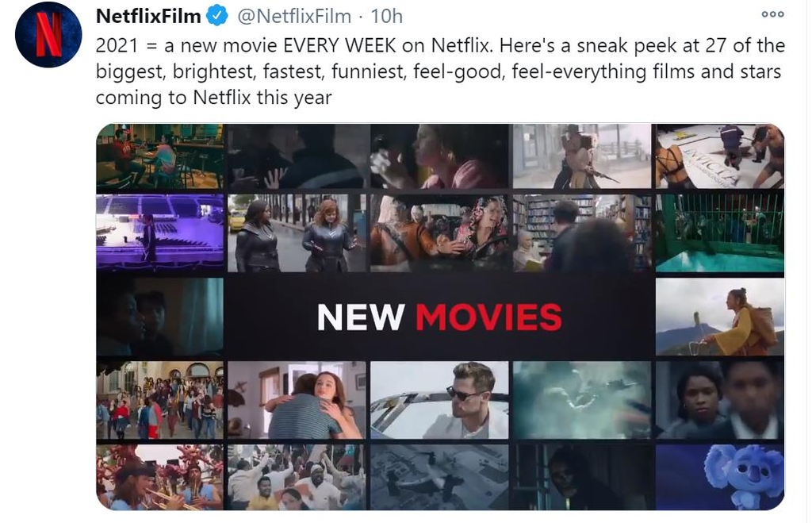This screenshot has height=523, width=812.
Task: Click the NetflixFilm profile avatar
Action: (48, 35)
